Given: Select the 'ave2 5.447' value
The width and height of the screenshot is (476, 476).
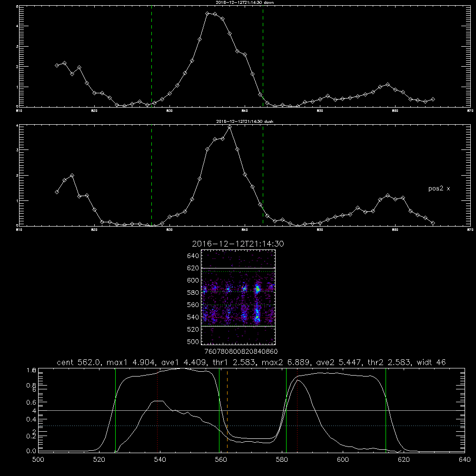Looking at the screenshot, I should point(339,362).
